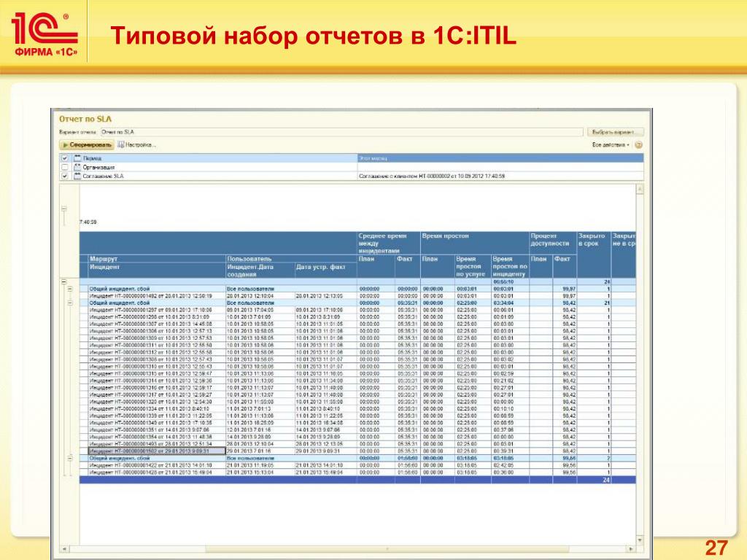
Task: Collapse the report header section expander
Action: [x=64, y=209]
